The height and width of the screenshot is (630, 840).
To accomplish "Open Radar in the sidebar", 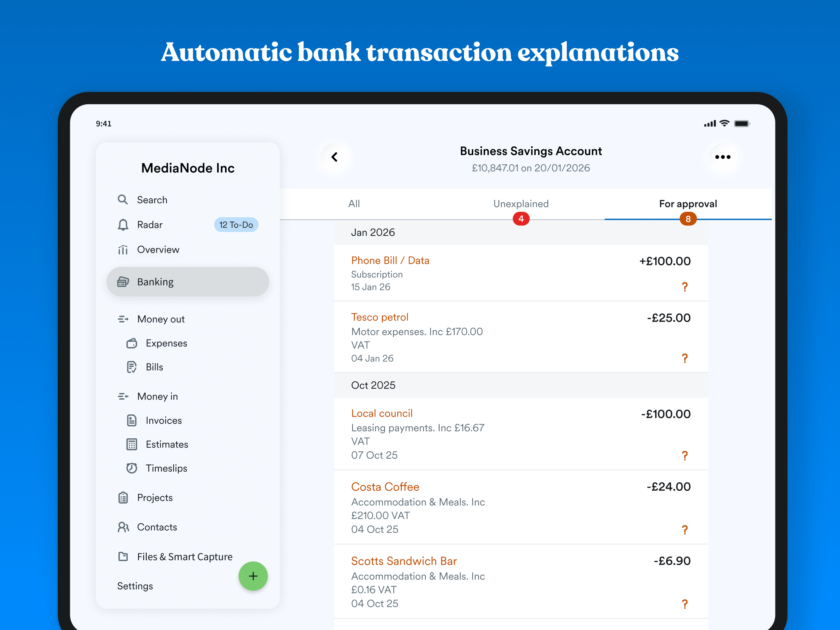I will [x=150, y=225].
